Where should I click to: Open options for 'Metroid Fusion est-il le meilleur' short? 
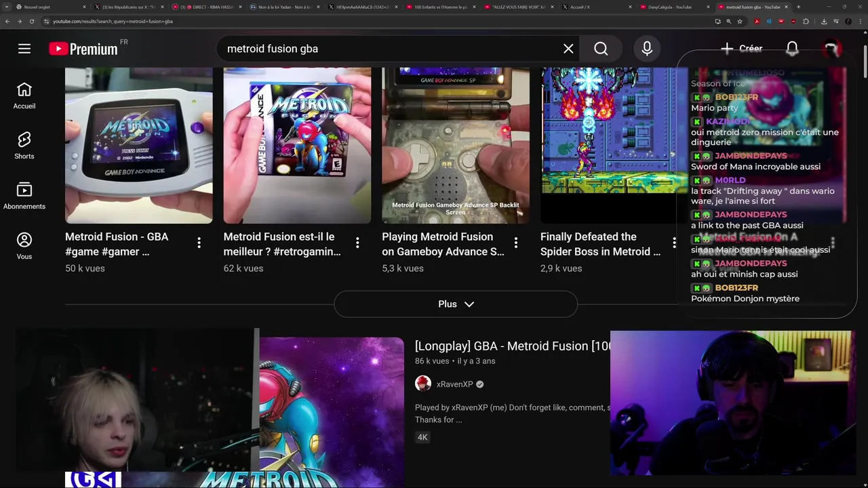tap(357, 243)
